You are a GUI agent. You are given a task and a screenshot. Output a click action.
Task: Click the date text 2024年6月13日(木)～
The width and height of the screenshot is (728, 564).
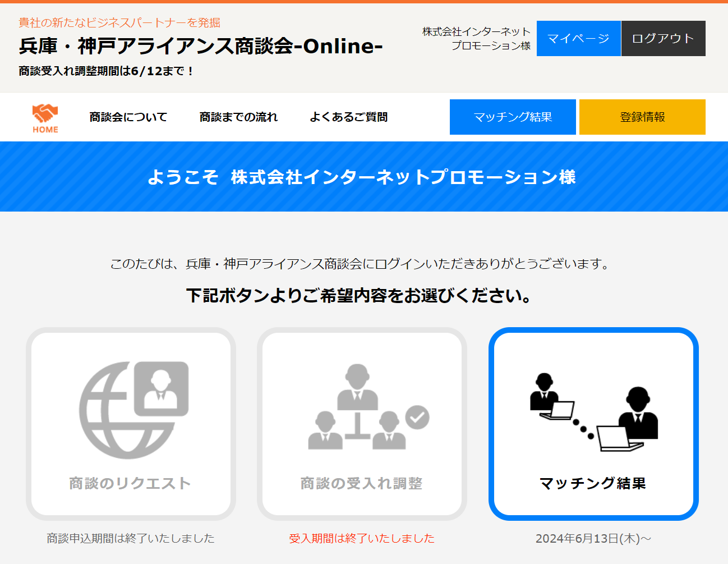[593, 538]
